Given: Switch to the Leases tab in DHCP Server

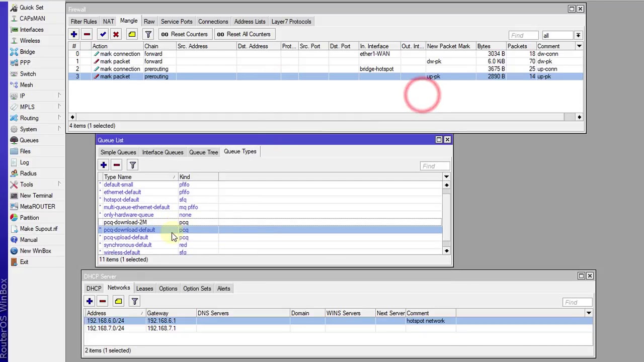Looking at the screenshot, I should [144, 289].
